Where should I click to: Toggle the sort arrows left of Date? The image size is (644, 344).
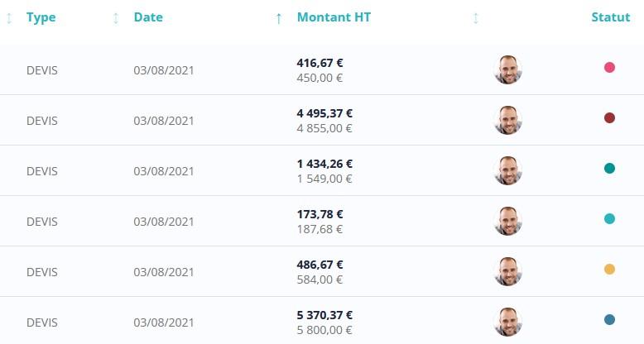(116, 18)
